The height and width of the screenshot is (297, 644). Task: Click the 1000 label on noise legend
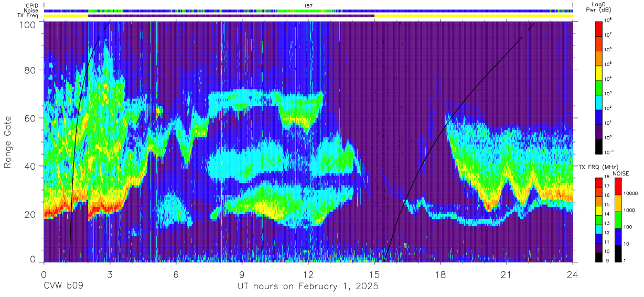pos(630,210)
